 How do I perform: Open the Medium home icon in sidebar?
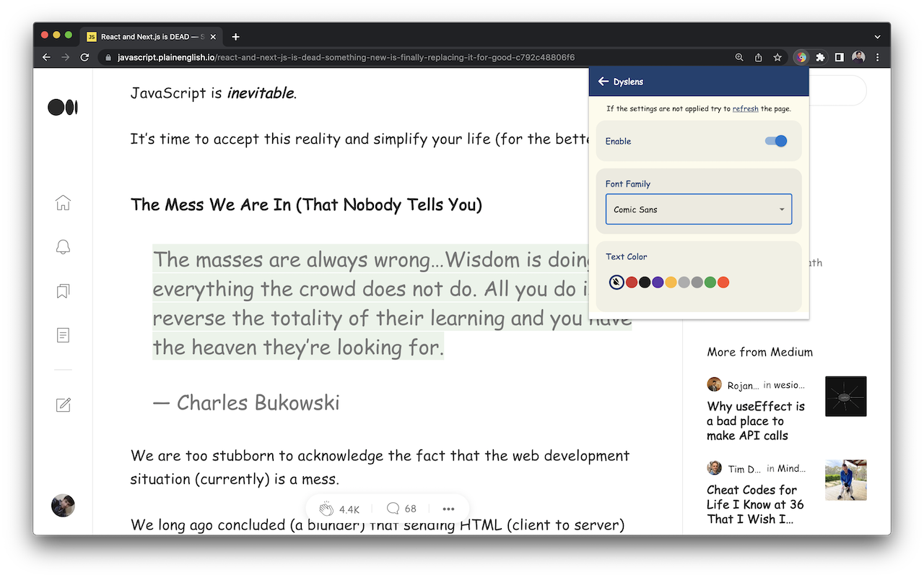(63, 203)
